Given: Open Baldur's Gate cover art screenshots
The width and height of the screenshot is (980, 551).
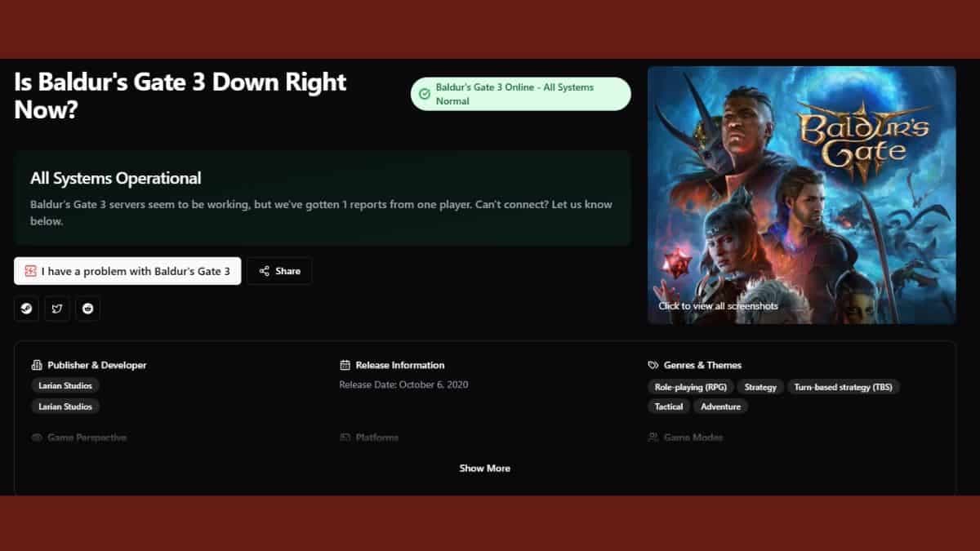Looking at the screenshot, I should [801, 195].
